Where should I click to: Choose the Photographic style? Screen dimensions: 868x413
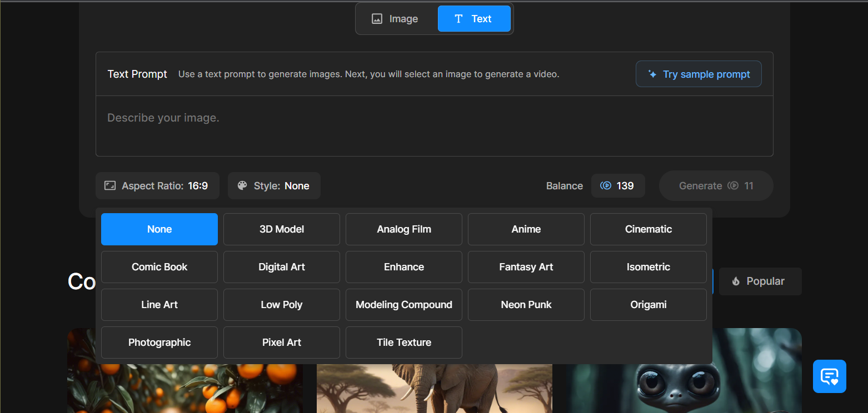[x=159, y=343]
